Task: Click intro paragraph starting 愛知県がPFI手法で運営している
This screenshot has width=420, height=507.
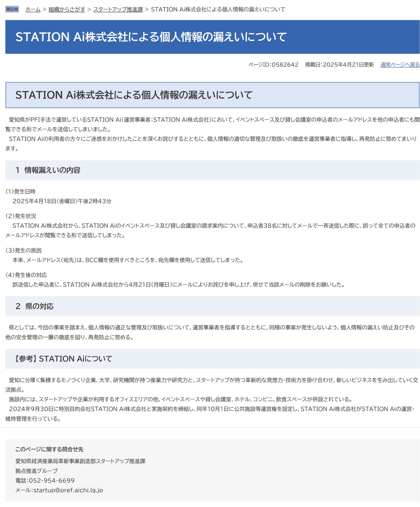Action: pos(212,124)
